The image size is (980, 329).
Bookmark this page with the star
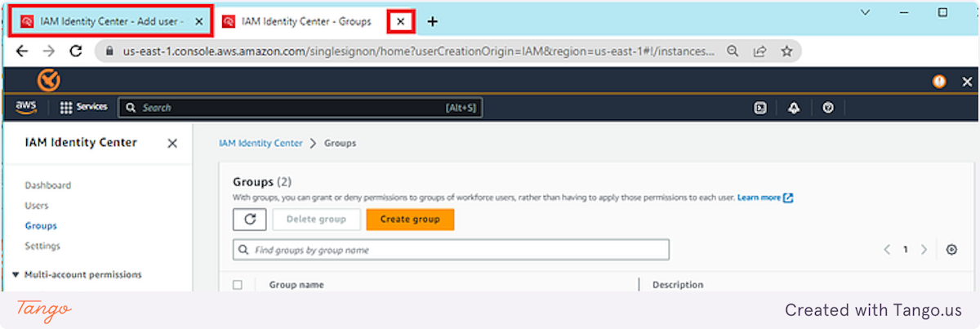[x=786, y=51]
